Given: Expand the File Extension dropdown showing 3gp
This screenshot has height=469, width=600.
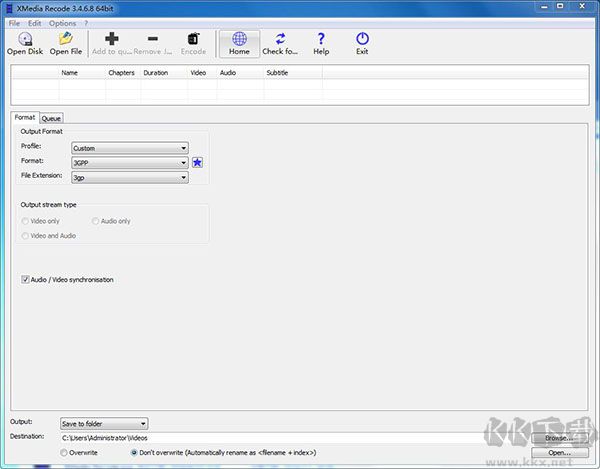Looking at the screenshot, I should pyautogui.click(x=130, y=178).
